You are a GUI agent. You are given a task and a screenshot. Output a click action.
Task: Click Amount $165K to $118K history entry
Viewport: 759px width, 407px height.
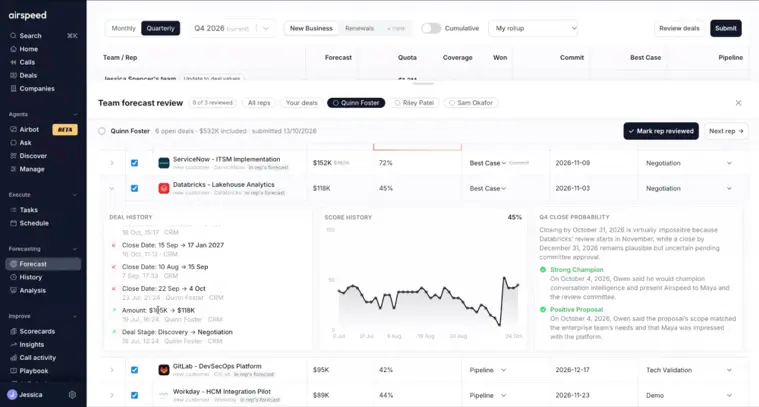click(158, 310)
